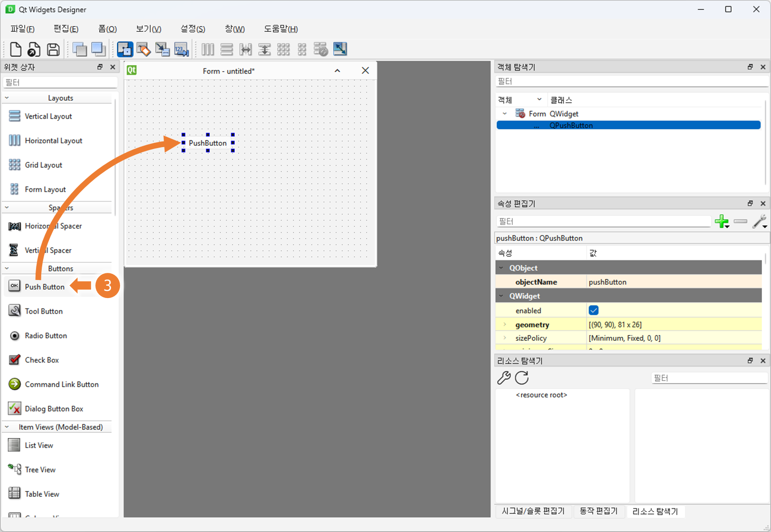The image size is (771, 532).
Task: Open property editor wrench configure menu
Action: click(760, 221)
